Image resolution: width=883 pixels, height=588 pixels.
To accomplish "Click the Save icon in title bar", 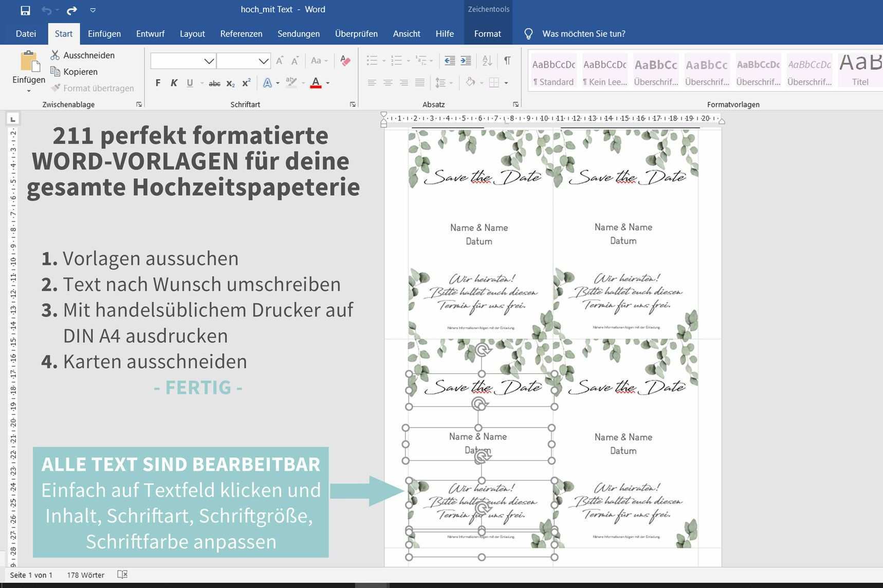I will click(x=25, y=10).
